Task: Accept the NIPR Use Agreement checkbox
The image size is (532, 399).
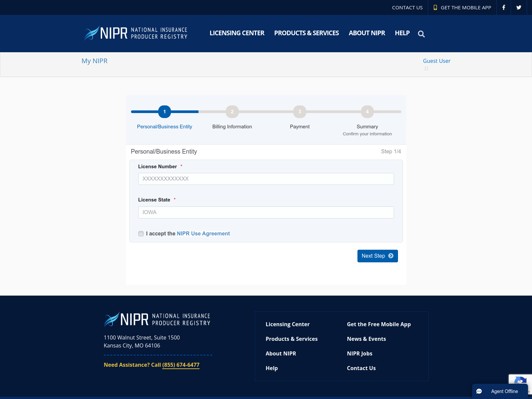Action: (x=141, y=234)
